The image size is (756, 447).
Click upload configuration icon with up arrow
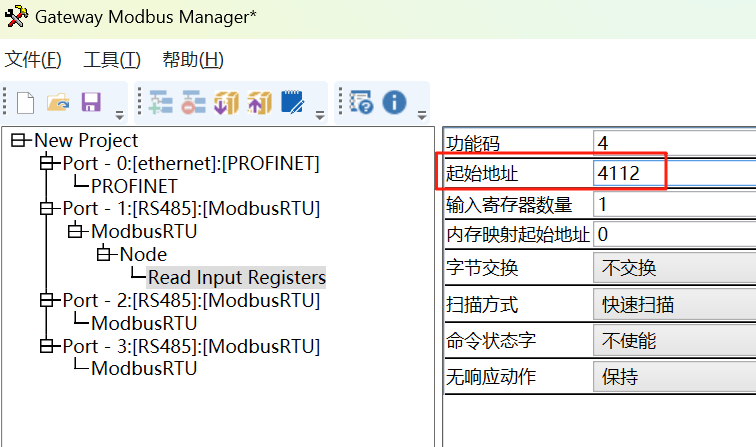[259, 102]
